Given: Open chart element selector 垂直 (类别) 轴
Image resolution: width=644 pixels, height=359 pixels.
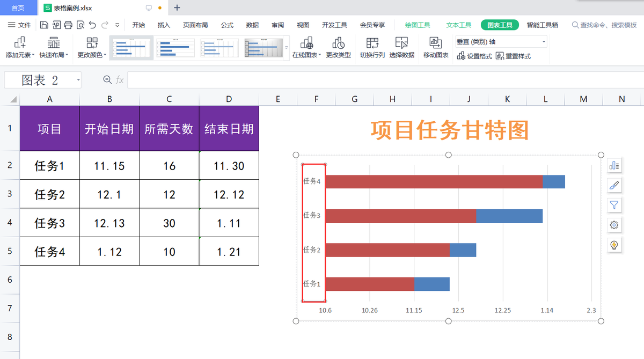Looking at the screenshot, I should point(501,42).
